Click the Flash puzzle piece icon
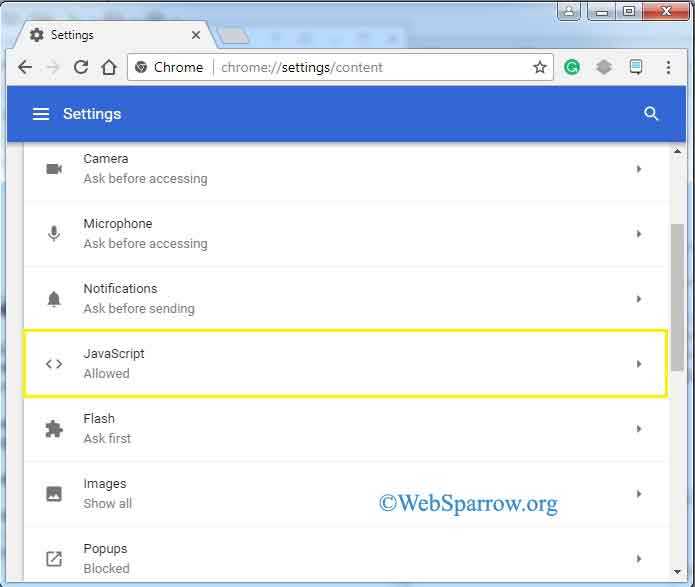Screen dimensions: 695x587 [54, 429]
